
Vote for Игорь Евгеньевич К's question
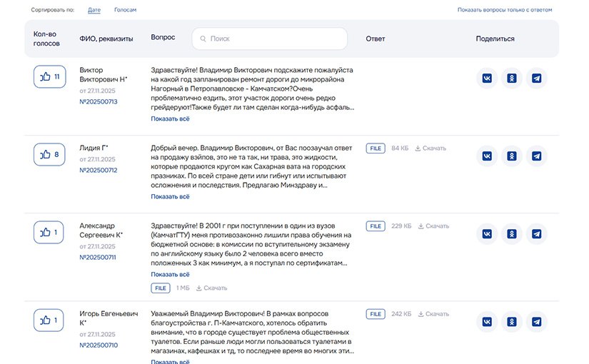pos(49,320)
